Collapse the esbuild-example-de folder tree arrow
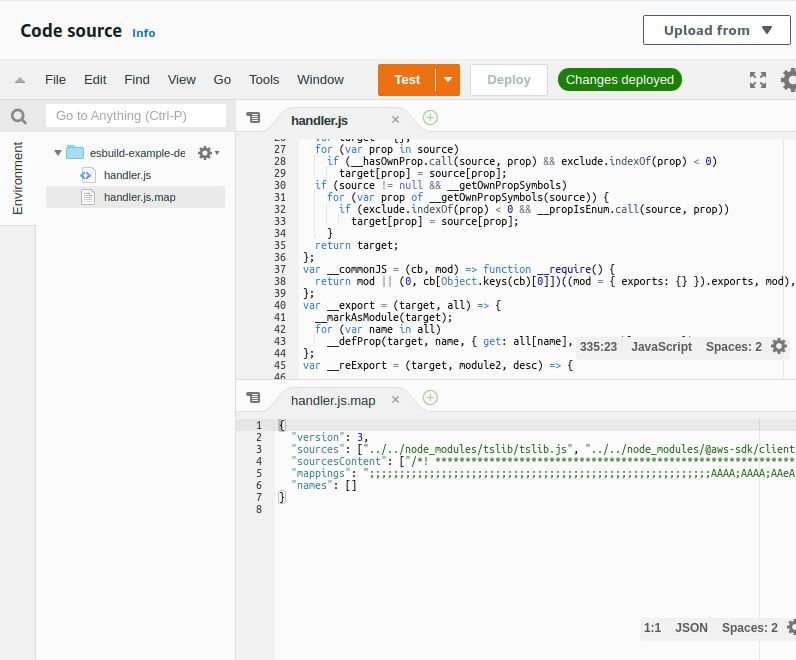 (58, 152)
